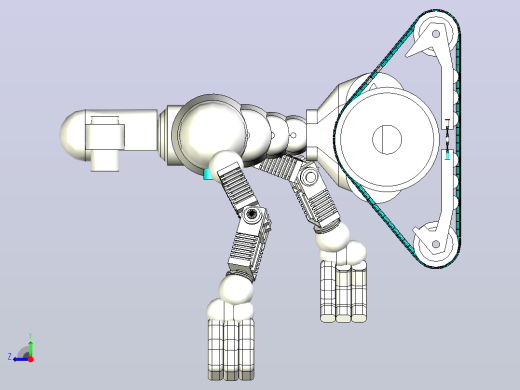The height and width of the screenshot is (390, 520).
Task: Click the green Y axis on the orientation triad
Action: 30,348
